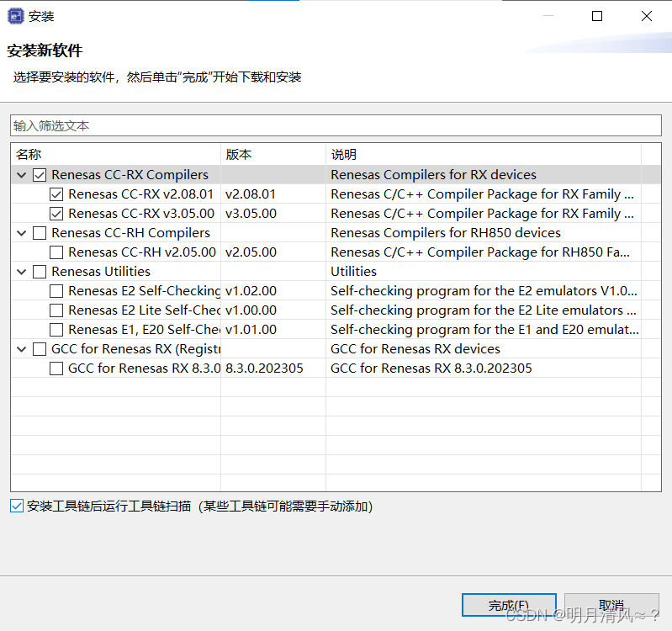Check Renesas Utilities group checkbox
This screenshot has height=631, width=672.
pos(40,272)
